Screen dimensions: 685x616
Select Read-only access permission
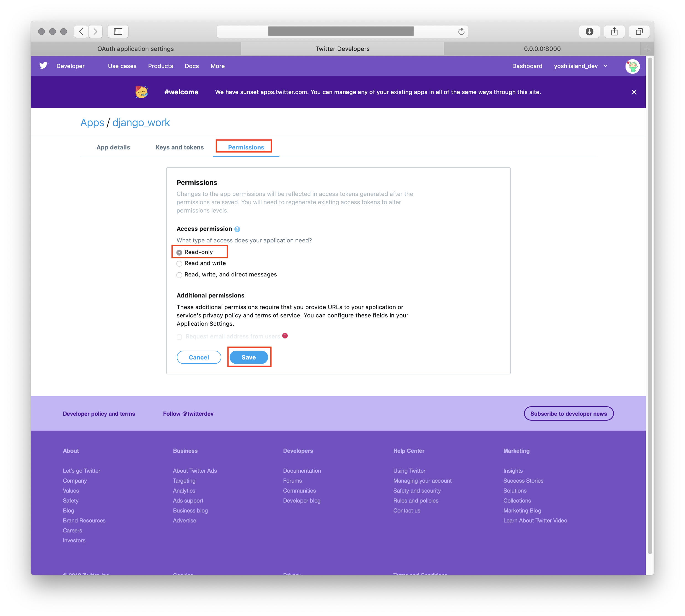pos(179,252)
